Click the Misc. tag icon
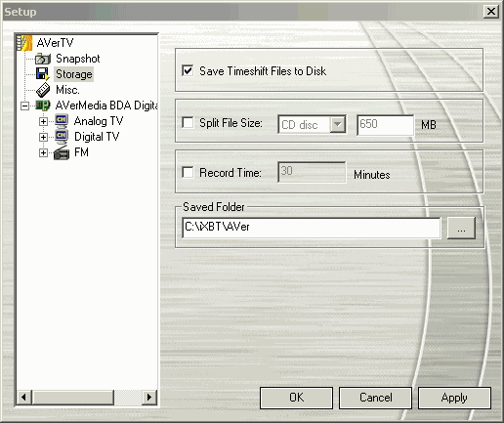This screenshot has width=504, height=423. tap(43, 90)
